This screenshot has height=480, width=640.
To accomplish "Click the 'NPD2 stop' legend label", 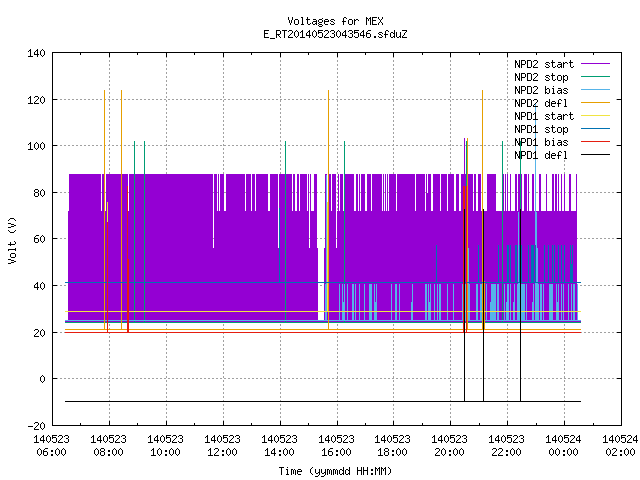I will [x=541, y=77].
